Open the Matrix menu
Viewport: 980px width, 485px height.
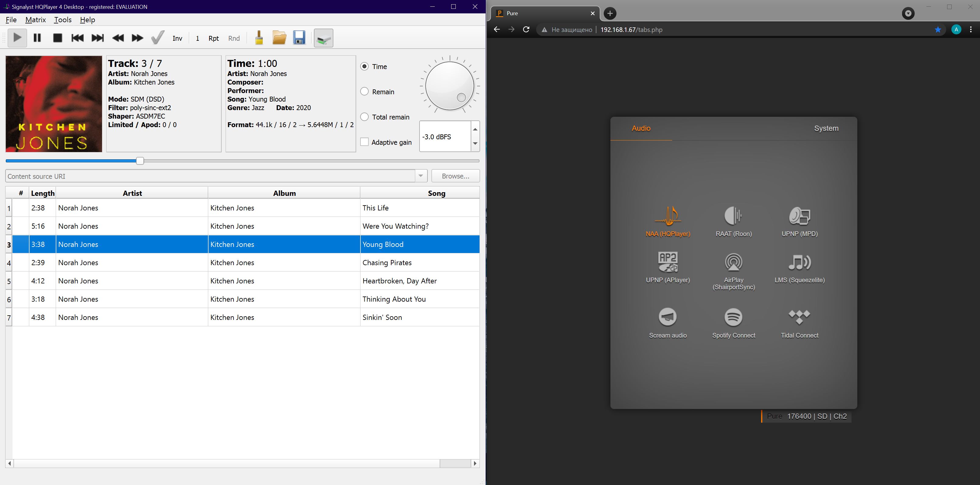pos(35,20)
